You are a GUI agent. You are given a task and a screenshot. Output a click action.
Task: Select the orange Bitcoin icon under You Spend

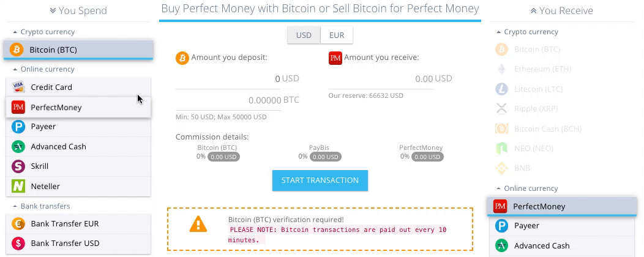17,50
